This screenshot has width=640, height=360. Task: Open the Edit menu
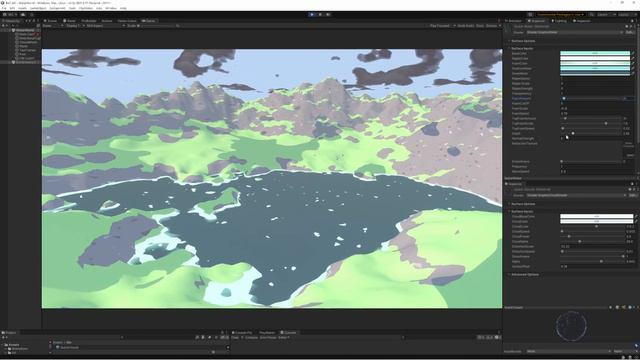click(x=12, y=8)
